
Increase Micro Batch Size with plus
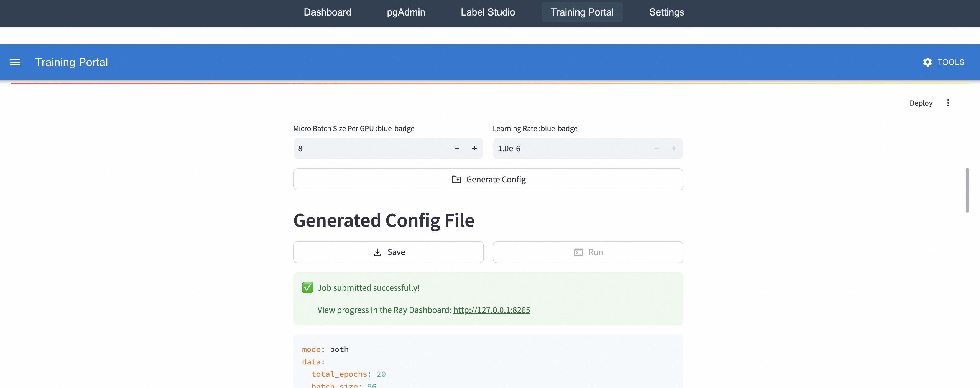tap(474, 148)
